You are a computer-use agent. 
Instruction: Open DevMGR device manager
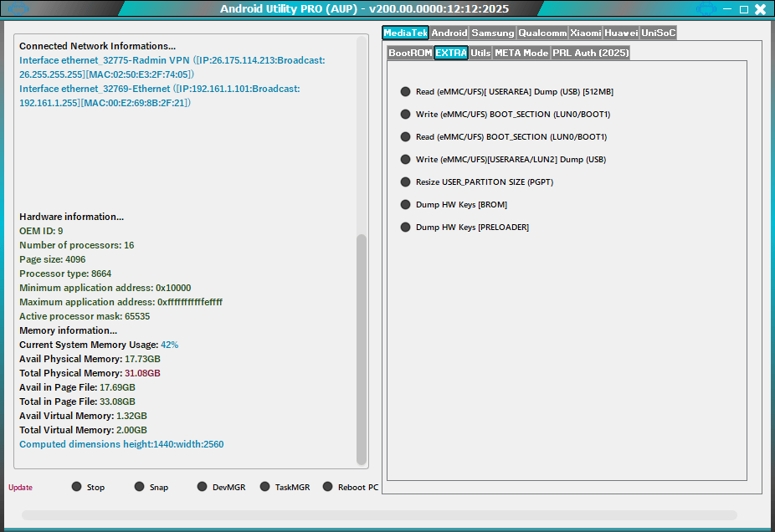coord(203,487)
